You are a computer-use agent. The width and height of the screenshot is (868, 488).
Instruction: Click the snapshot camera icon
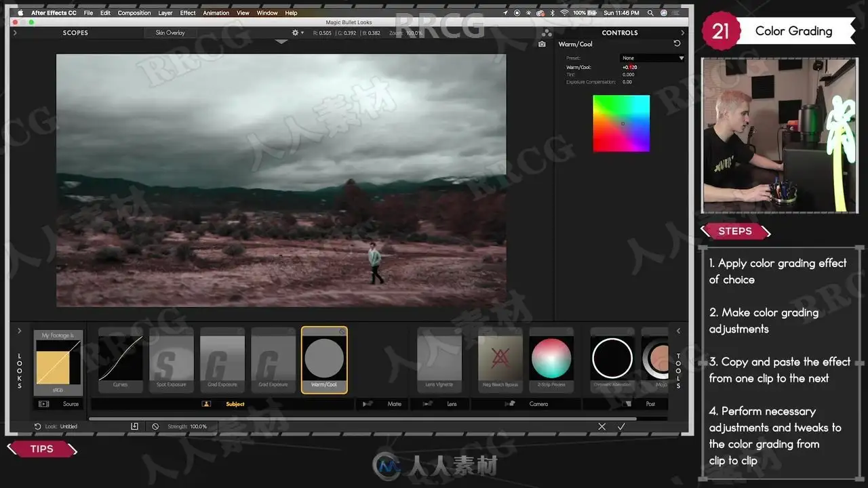point(542,44)
